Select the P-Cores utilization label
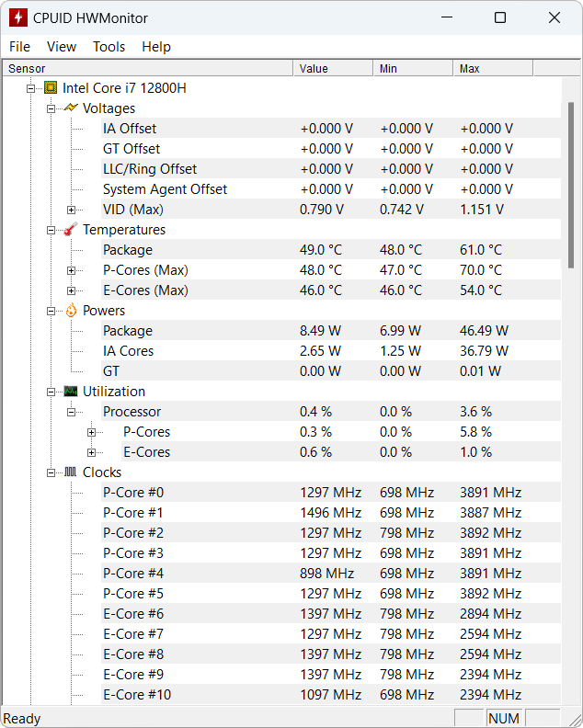The height and width of the screenshot is (728, 583). [x=146, y=432]
